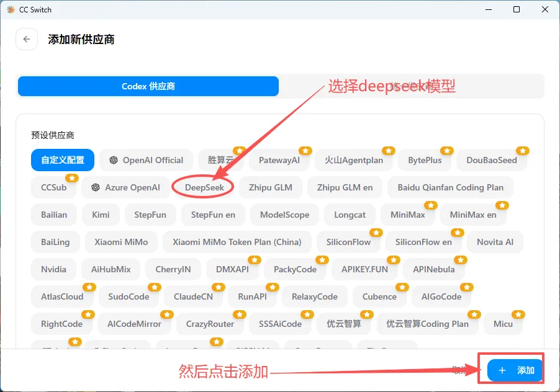
Task: Select the AIGoCode provider
Action: point(441,296)
